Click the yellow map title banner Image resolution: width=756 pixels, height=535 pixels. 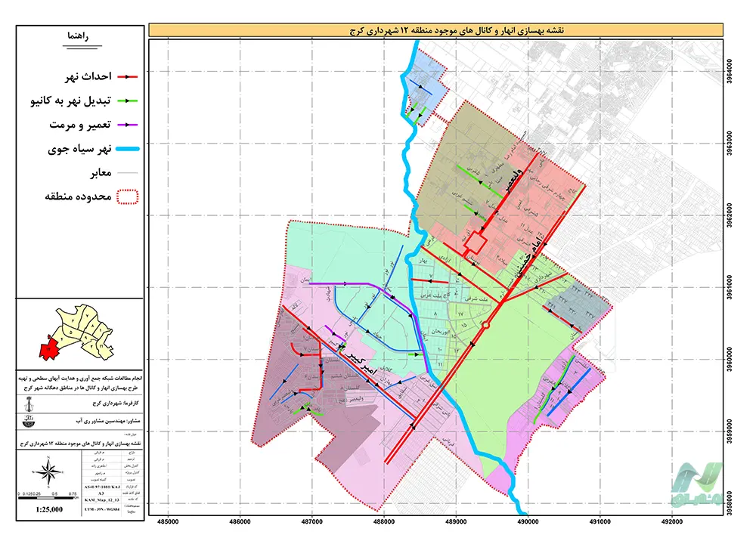coord(435,30)
